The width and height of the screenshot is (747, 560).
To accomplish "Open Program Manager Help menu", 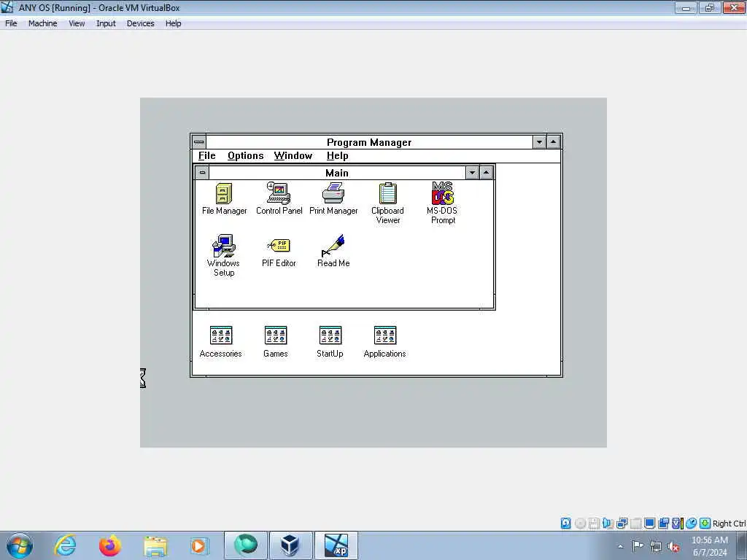I will pos(337,156).
